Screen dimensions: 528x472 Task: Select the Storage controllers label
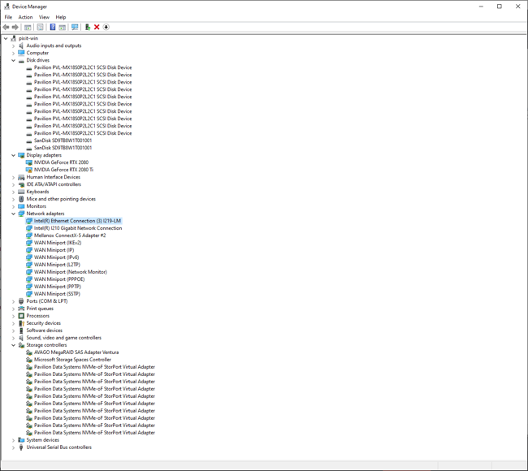46,345
